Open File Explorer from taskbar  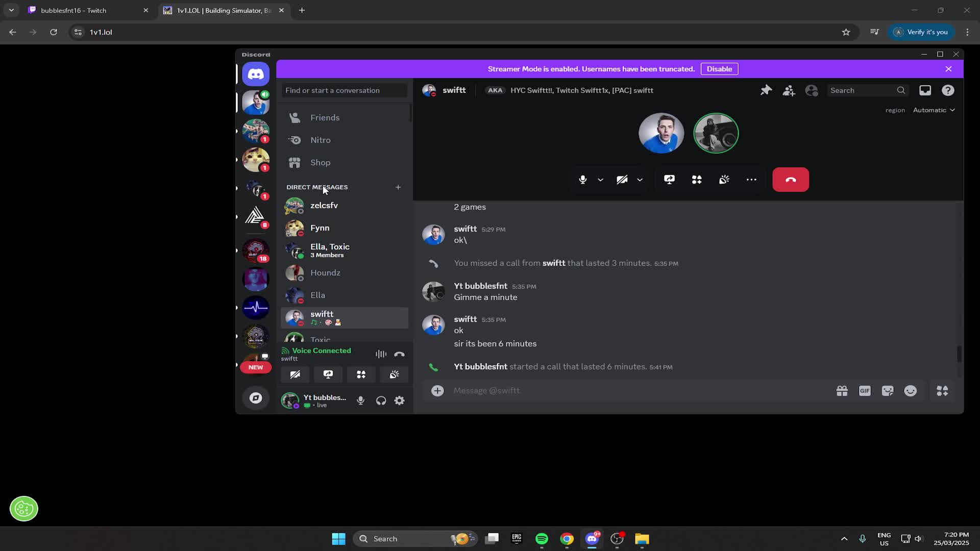(x=642, y=539)
